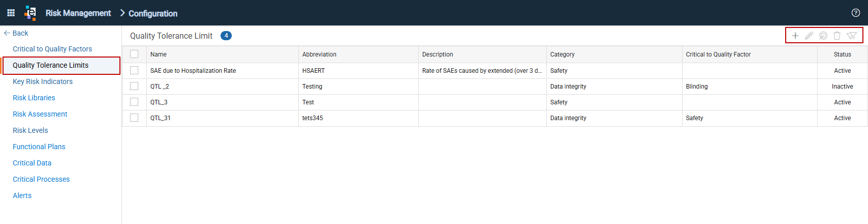The image size is (868, 224).
Task: Click the record count badge 4
Action: coord(226,36)
